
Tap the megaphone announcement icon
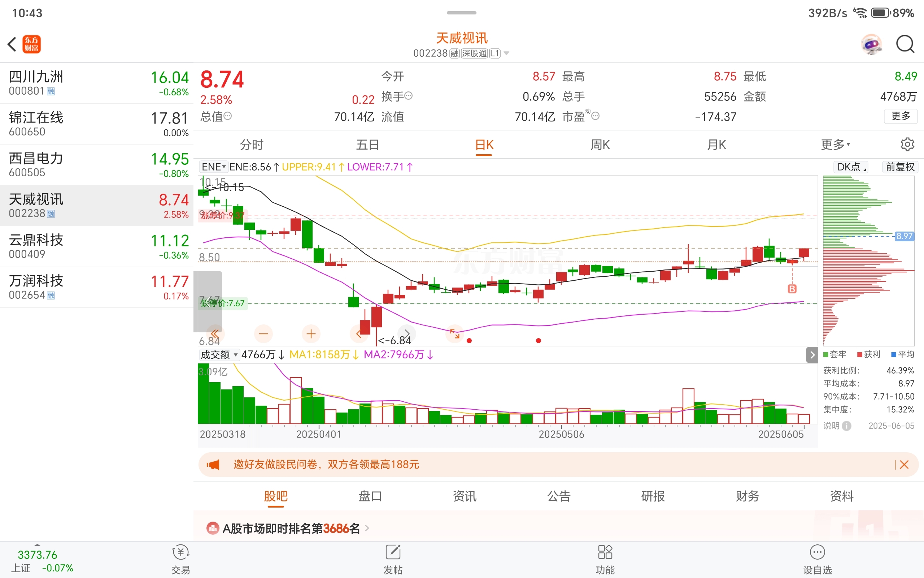(213, 465)
